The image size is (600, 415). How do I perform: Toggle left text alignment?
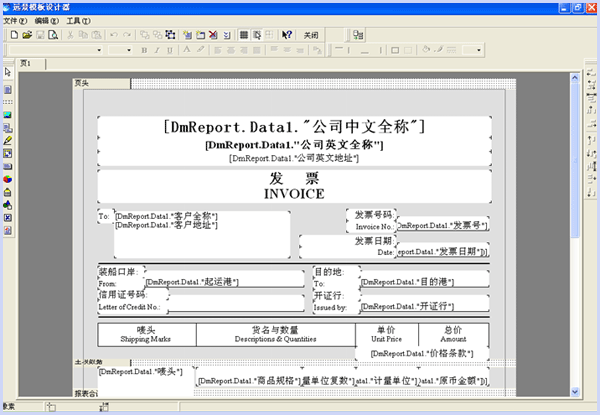click(x=218, y=50)
